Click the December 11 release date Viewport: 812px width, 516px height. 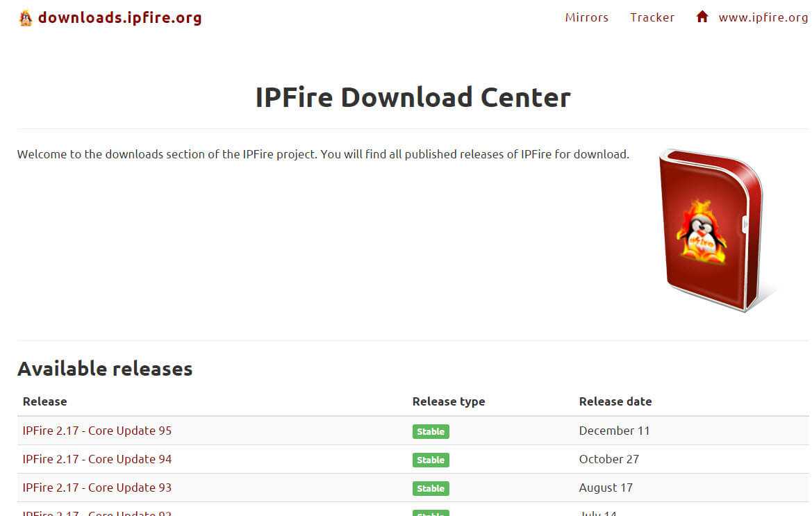pyautogui.click(x=614, y=431)
